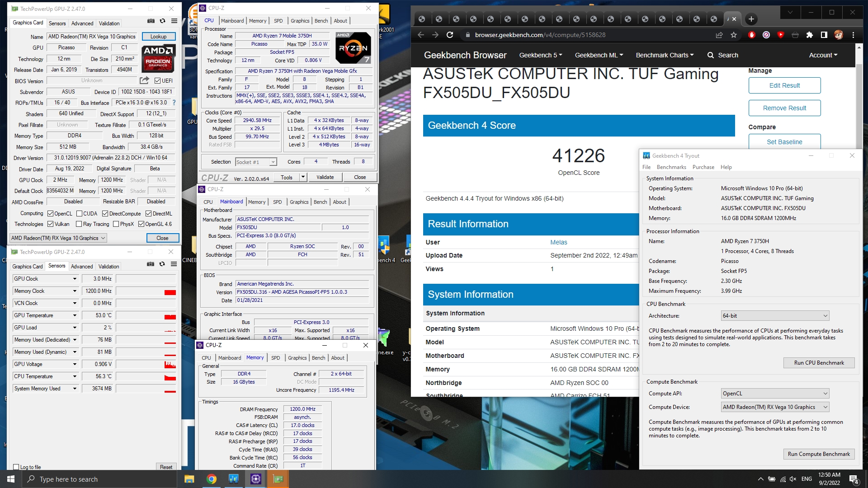This screenshot has width=868, height=488.
Task: Open the GPU selection dropdown in GPU-Z
Action: [58, 238]
